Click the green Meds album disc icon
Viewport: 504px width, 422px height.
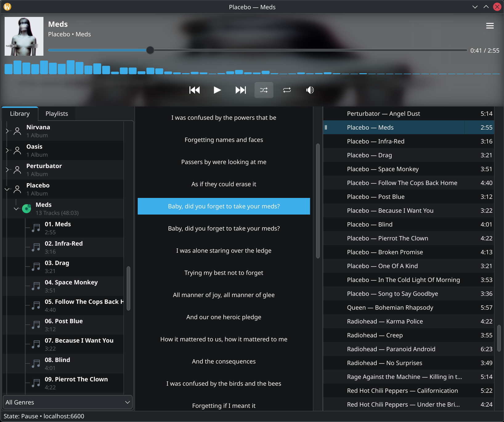(27, 209)
